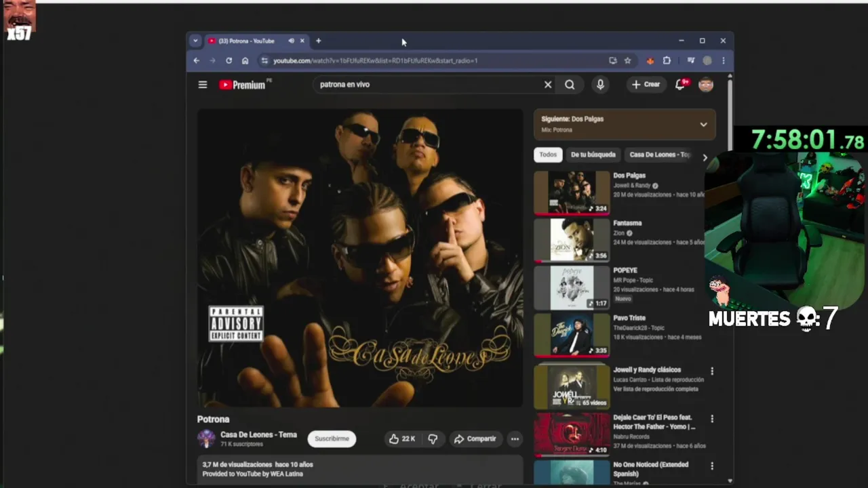Show more filter chips with the arrow
The width and height of the screenshot is (868, 488).
point(705,157)
